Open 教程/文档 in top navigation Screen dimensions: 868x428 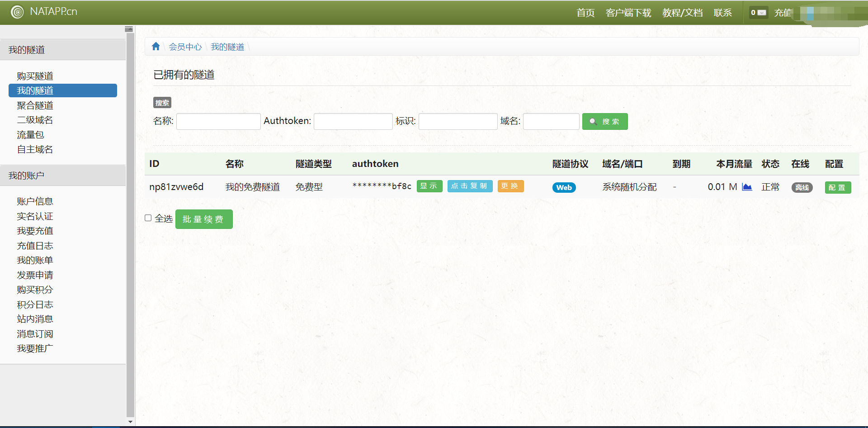pyautogui.click(x=682, y=13)
